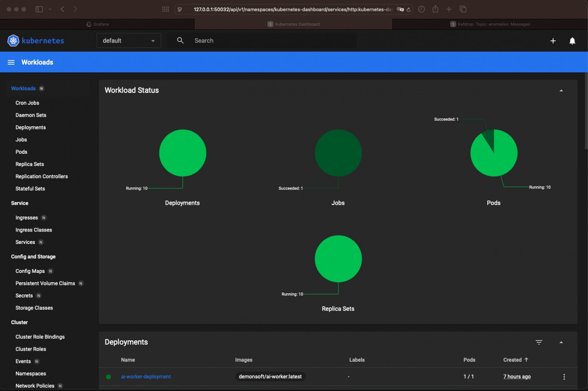588x391 pixels.
Task: Open Stateful Sets in sidebar
Action: (x=30, y=189)
